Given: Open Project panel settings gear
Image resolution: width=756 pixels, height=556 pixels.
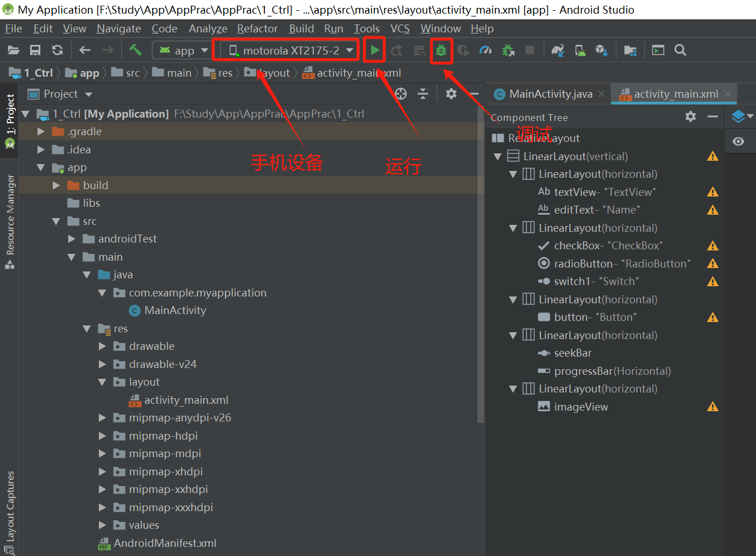Looking at the screenshot, I should 451,94.
